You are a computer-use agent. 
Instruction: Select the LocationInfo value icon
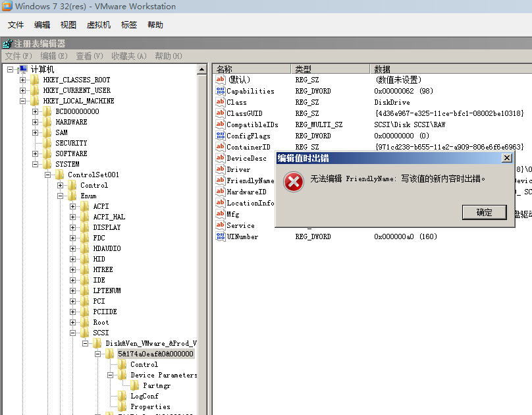[220, 203]
